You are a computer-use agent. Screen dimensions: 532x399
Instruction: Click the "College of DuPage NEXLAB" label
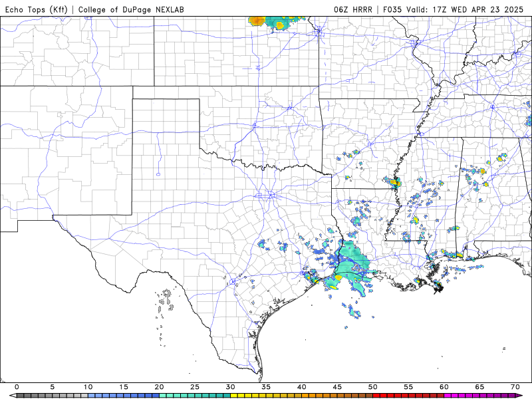tap(131, 9)
